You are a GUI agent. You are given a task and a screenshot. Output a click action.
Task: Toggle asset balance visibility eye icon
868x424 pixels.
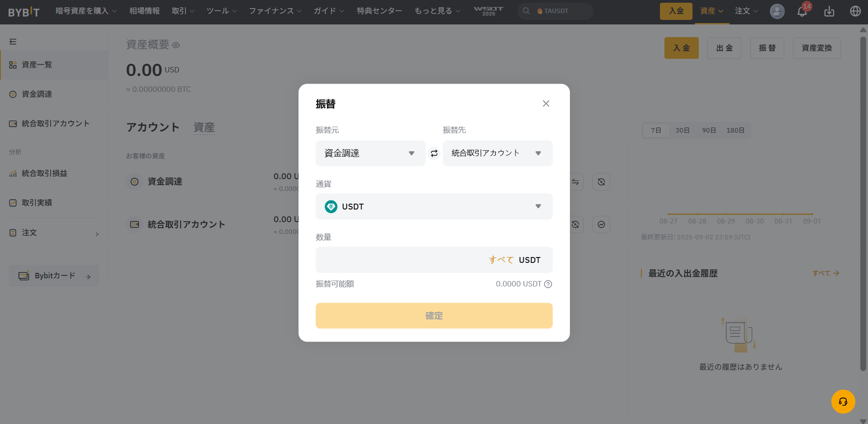[176, 45]
